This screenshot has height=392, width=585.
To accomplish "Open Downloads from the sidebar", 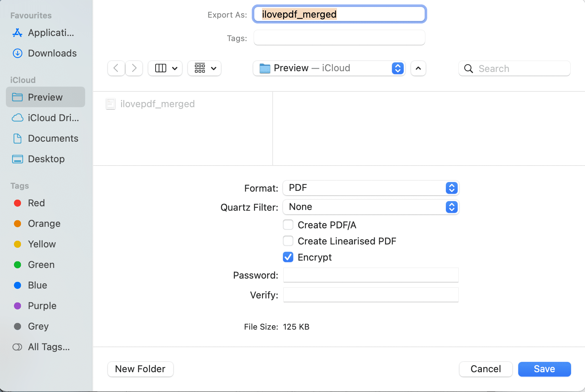I will point(52,54).
